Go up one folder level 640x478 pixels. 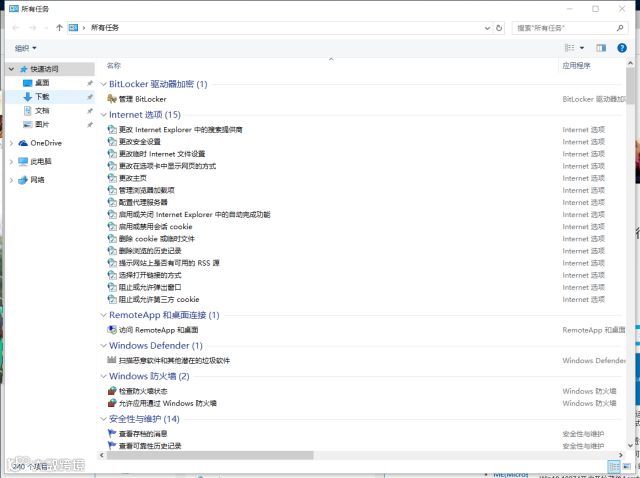[59, 28]
